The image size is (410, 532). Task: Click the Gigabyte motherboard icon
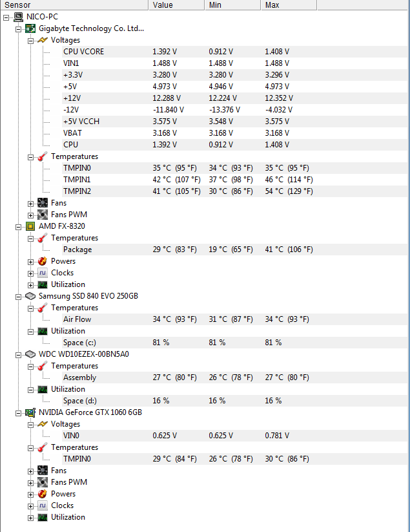click(x=30, y=28)
